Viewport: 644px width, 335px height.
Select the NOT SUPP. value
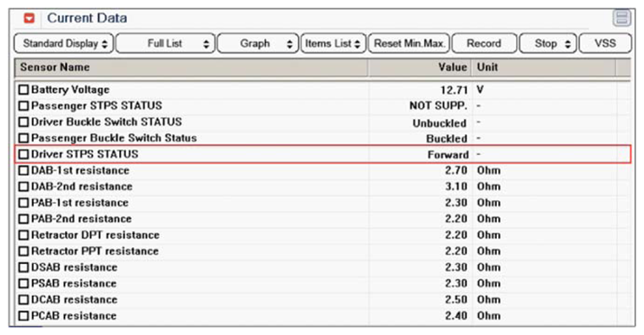[x=438, y=106]
